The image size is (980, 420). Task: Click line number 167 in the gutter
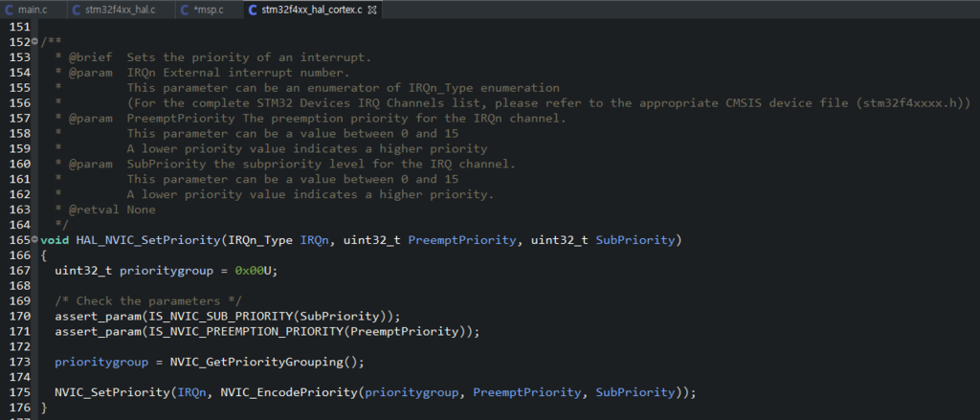[x=19, y=270]
